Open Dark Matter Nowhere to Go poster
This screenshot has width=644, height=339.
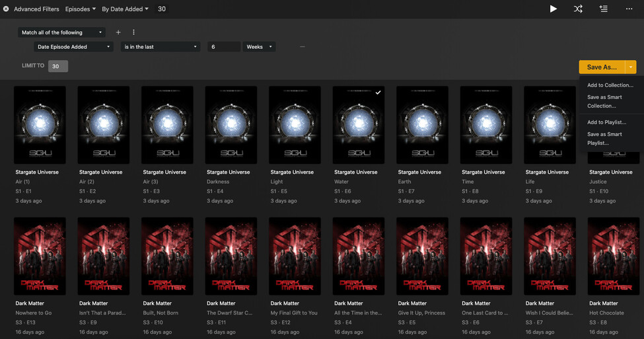coord(40,256)
